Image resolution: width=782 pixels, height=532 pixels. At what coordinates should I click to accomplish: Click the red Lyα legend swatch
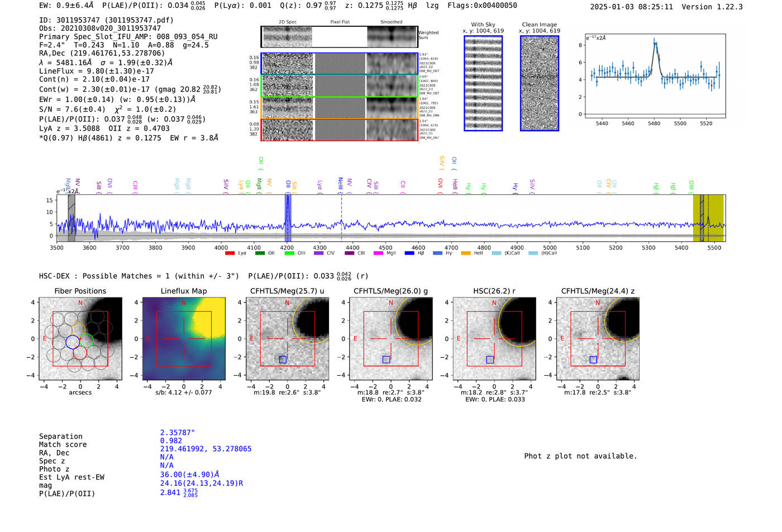click(230, 253)
